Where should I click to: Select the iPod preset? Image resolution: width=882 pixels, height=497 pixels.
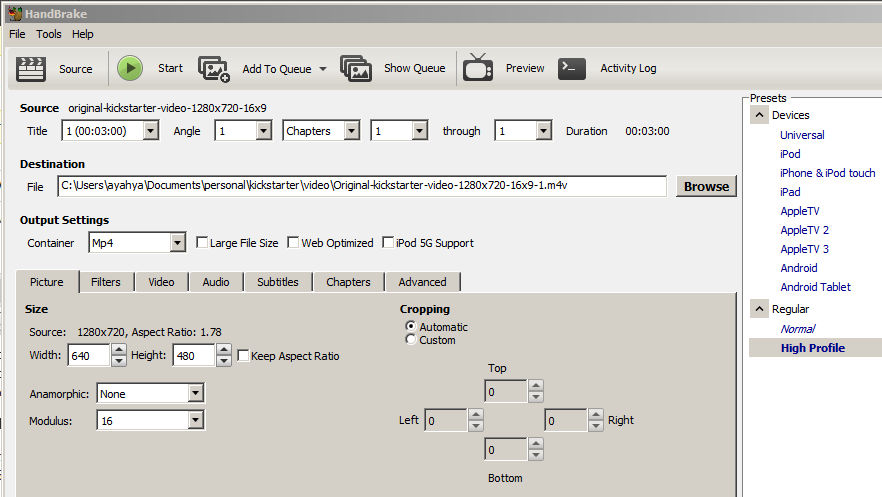[790, 154]
